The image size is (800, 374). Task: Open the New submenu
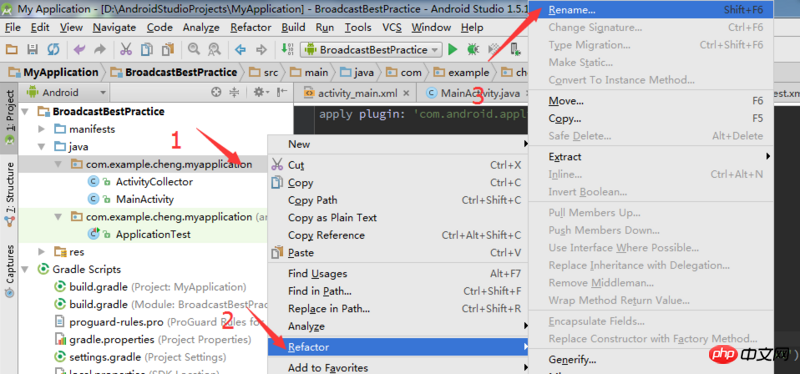pyautogui.click(x=398, y=144)
